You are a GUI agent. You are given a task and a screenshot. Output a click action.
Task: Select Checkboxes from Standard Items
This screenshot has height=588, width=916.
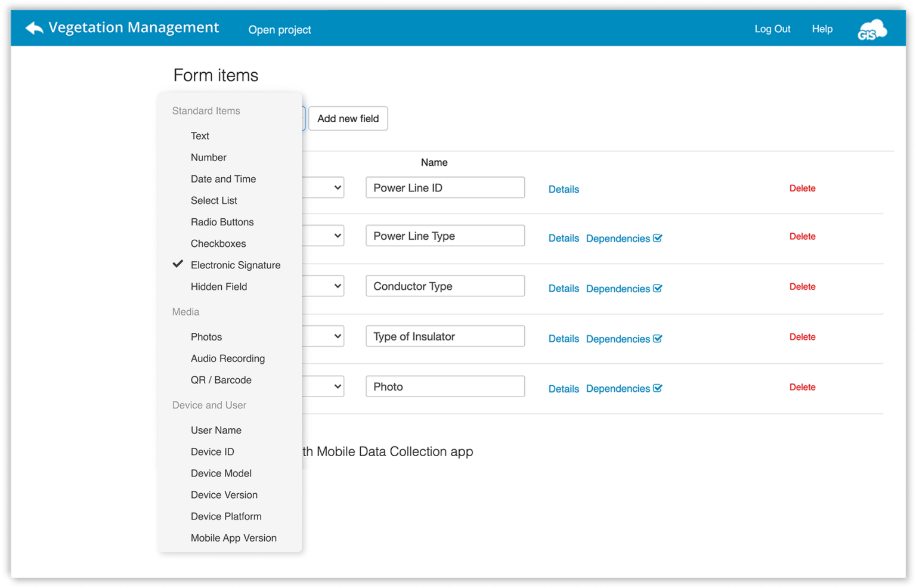coord(218,243)
